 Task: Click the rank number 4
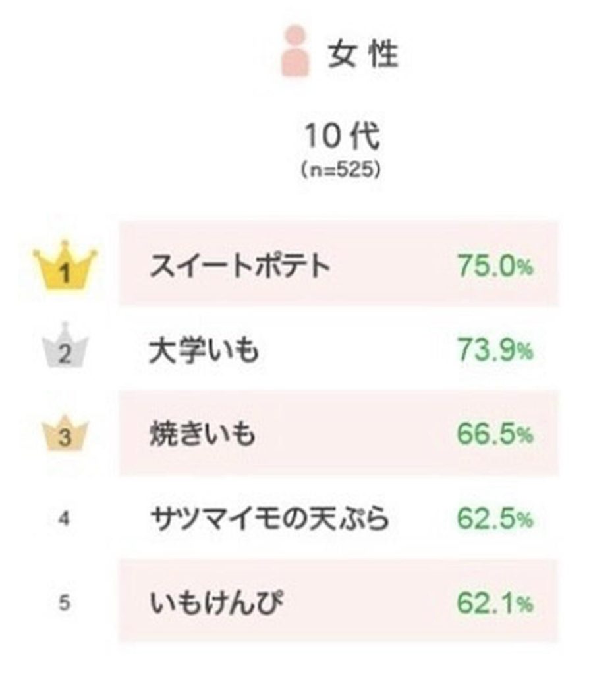click(64, 518)
